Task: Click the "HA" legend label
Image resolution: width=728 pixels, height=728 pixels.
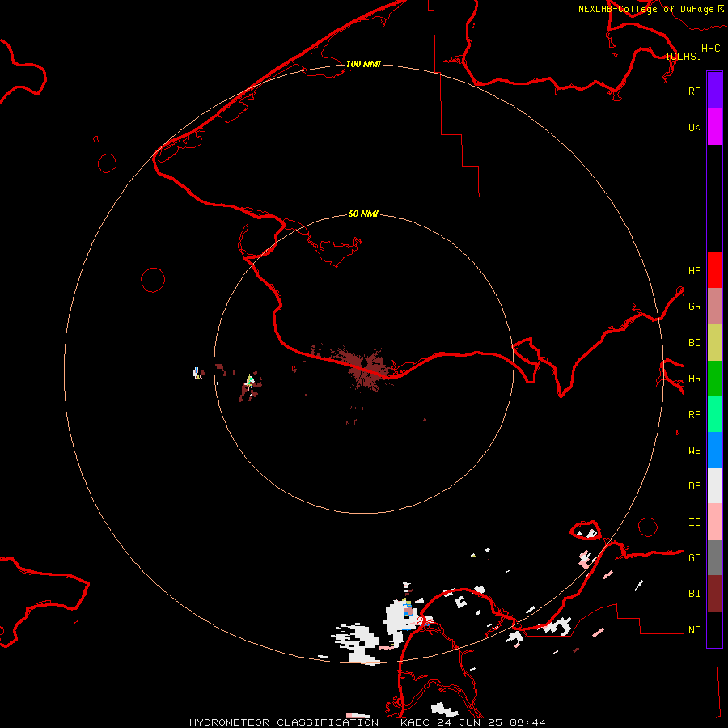Action: 694,271
